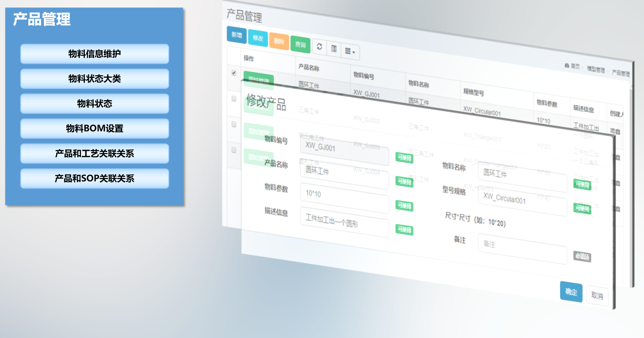Open 产品和工艺关联关系 menu item
644x338 pixels.
pos(95,154)
